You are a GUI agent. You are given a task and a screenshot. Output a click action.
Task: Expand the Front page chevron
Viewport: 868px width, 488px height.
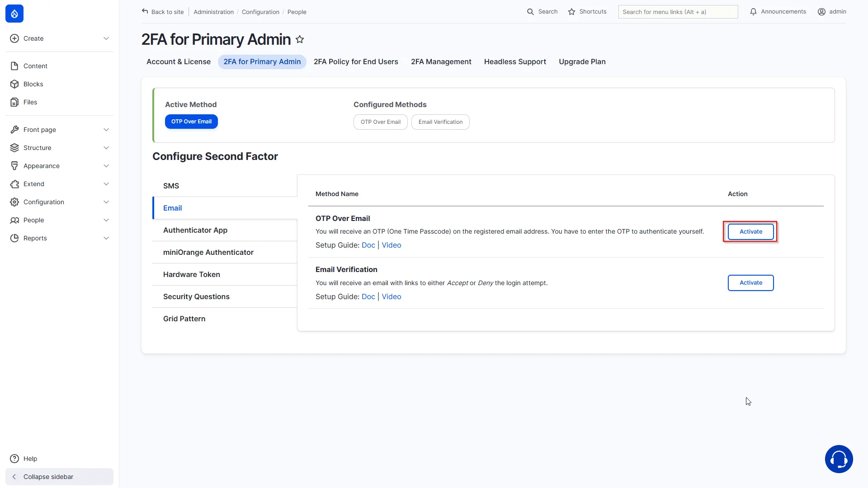106,130
